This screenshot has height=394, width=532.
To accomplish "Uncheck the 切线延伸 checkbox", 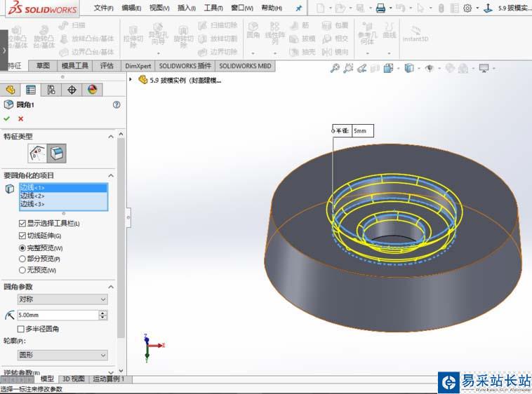I will [22, 236].
